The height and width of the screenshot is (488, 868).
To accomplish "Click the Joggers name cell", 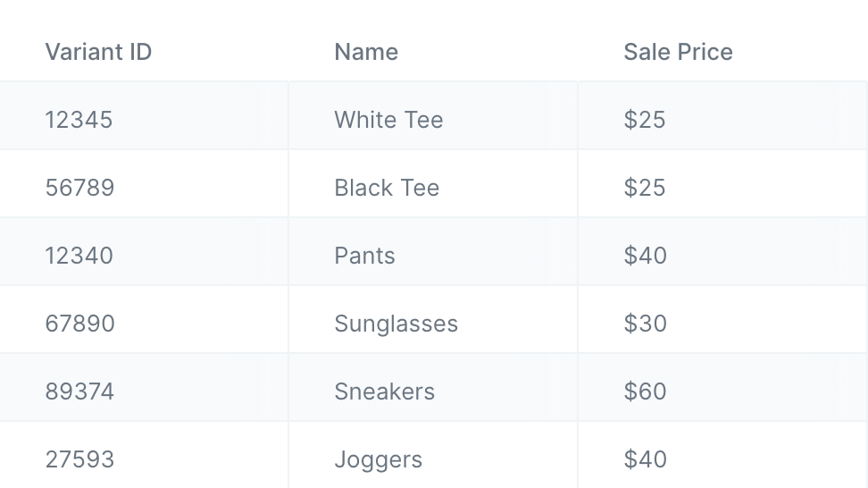I will tap(433, 455).
